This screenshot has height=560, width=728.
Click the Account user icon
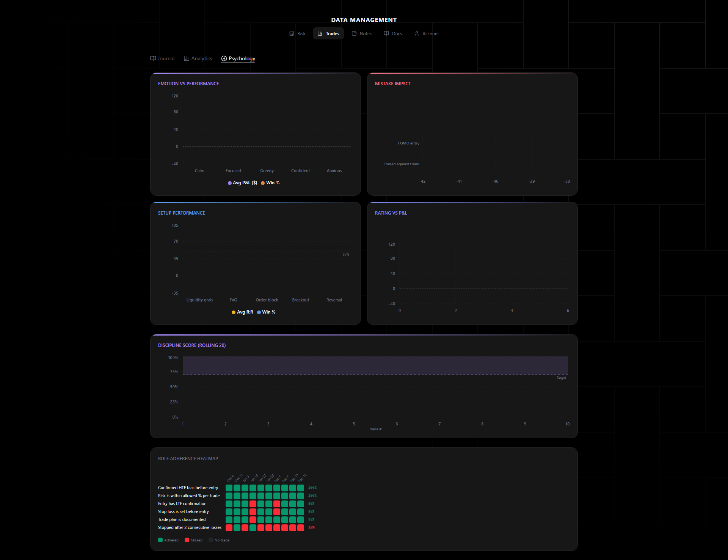pyautogui.click(x=417, y=33)
